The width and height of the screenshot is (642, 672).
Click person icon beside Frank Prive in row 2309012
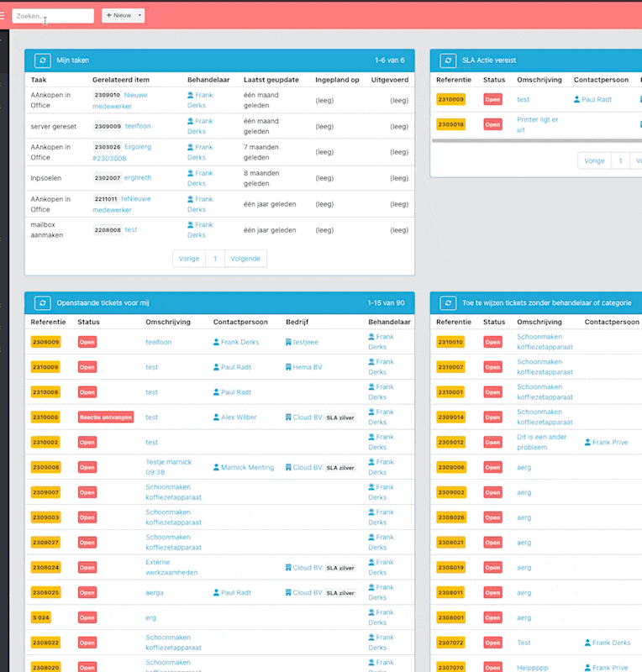pos(587,443)
